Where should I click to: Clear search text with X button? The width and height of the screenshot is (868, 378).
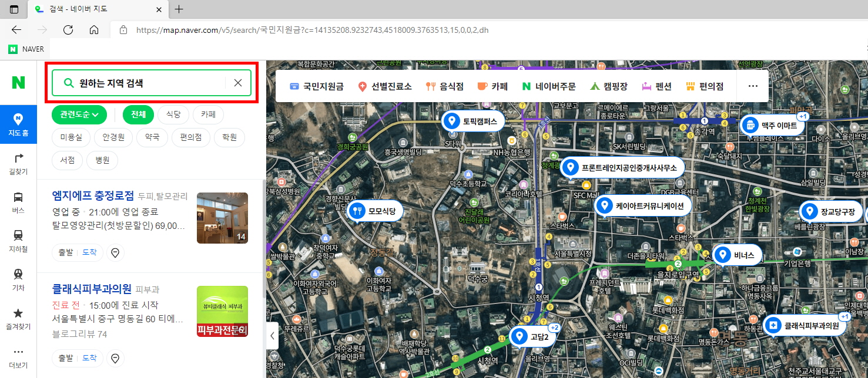tap(238, 83)
